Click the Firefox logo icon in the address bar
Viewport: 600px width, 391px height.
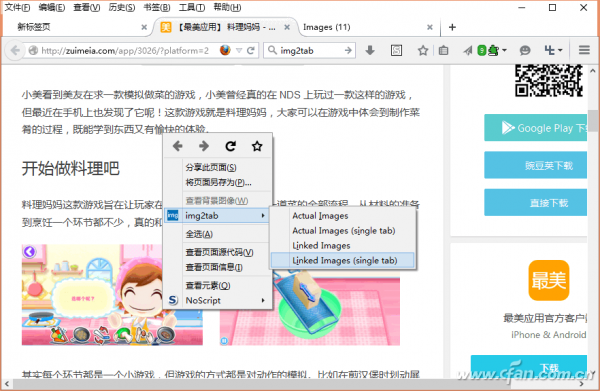(x=225, y=50)
